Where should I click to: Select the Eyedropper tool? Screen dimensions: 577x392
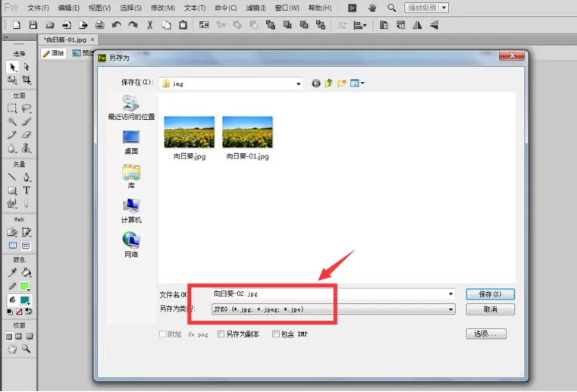[12, 272]
